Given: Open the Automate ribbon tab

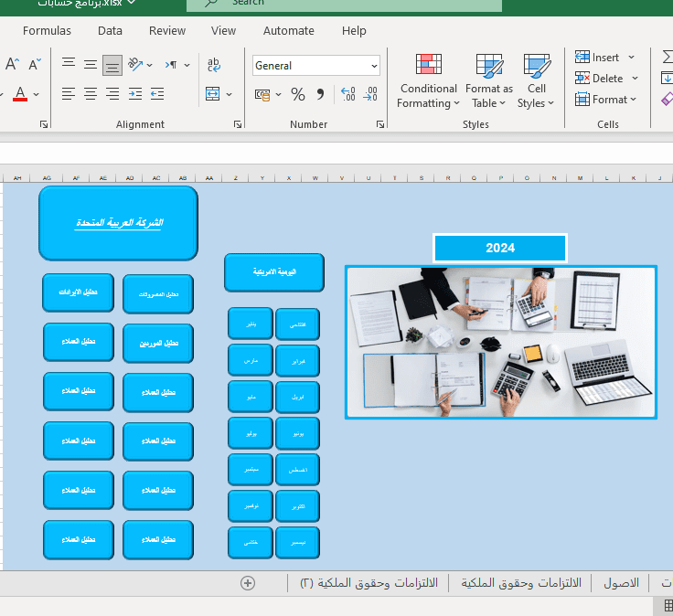Looking at the screenshot, I should (288, 31).
